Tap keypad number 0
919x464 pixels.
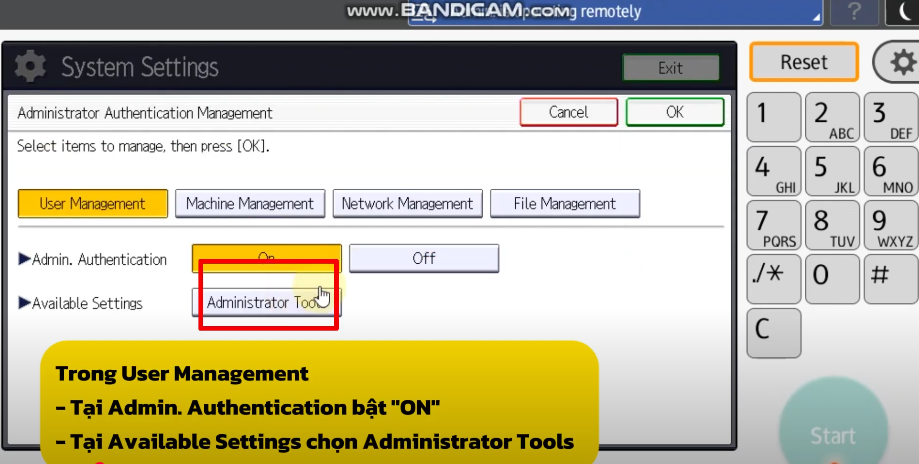[832, 279]
